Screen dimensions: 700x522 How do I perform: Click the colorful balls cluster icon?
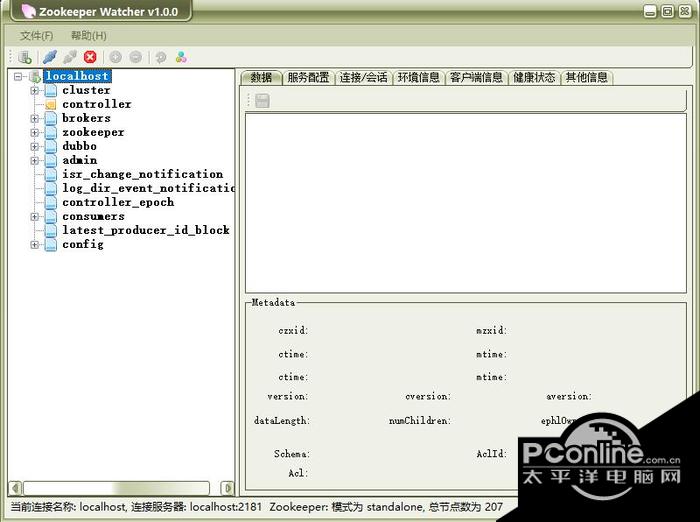(x=181, y=57)
